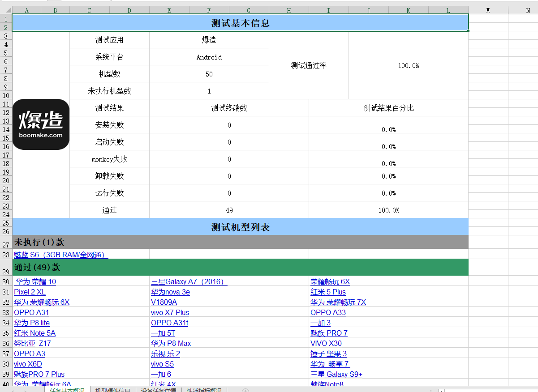Open the OPPO A31t link
The width and height of the screenshot is (538, 392).
169,323
